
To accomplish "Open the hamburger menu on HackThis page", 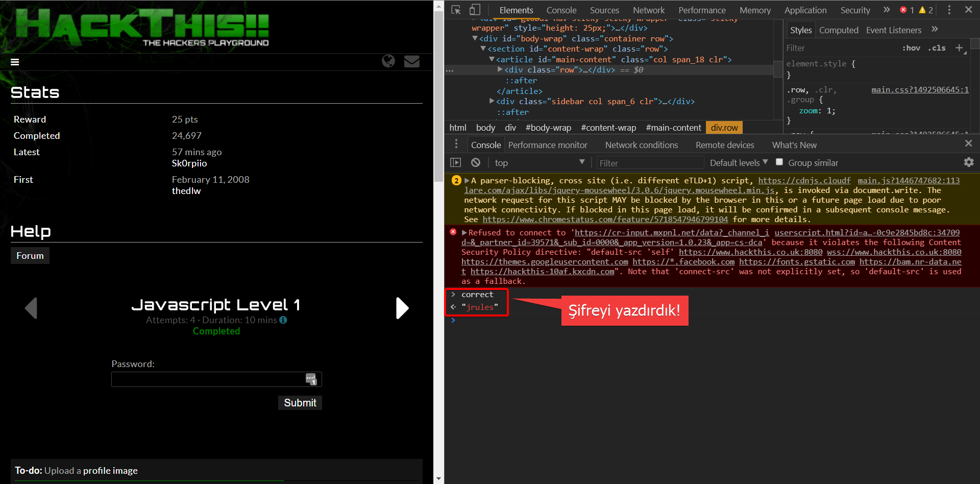I will (15, 62).
